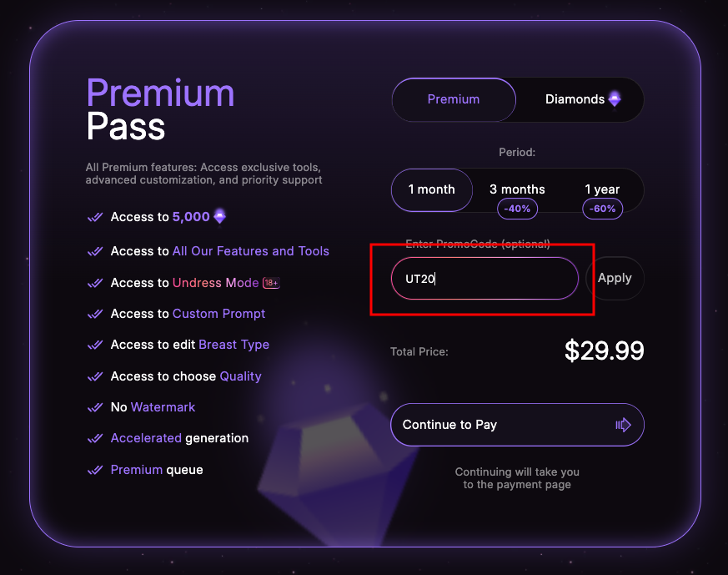The height and width of the screenshot is (575, 728).
Task: Select the 3 months period option
Action: (517, 189)
